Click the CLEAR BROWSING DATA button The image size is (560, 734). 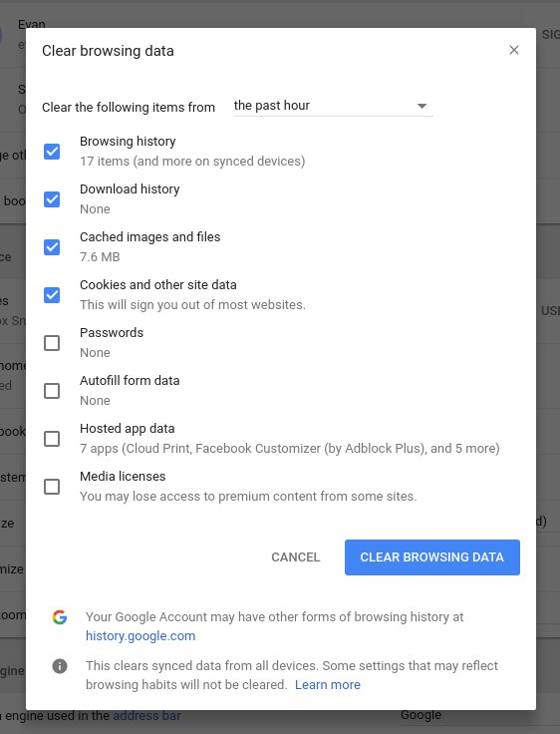pyautogui.click(x=432, y=557)
